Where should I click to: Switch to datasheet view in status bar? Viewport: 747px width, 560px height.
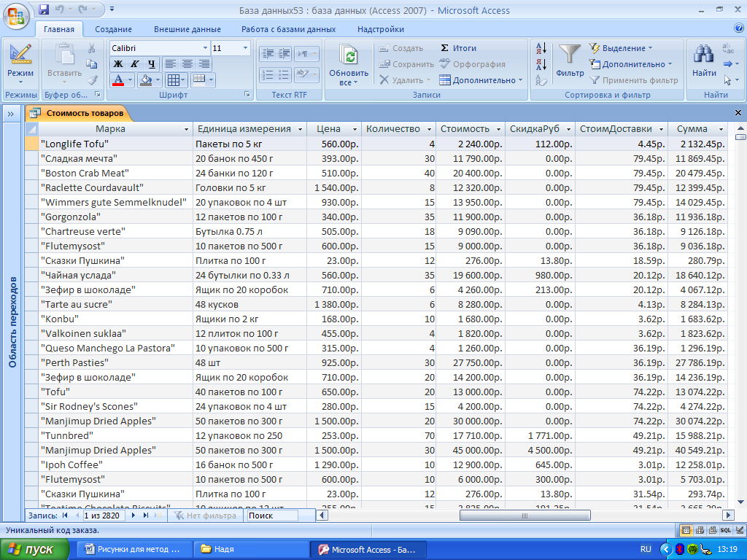point(686,530)
